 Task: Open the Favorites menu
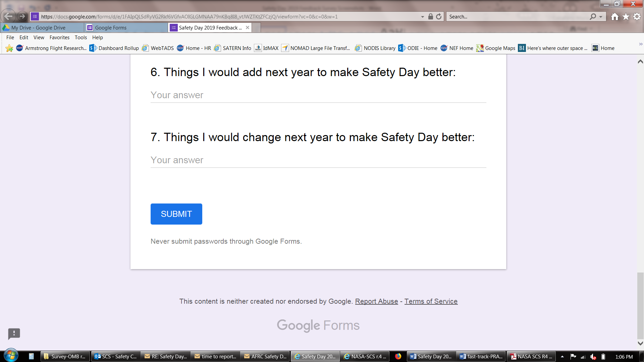(59, 38)
